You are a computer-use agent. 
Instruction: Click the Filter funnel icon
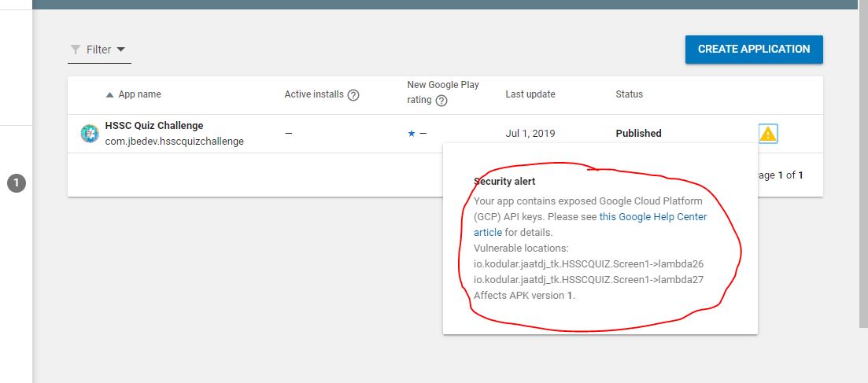click(76, 50)
